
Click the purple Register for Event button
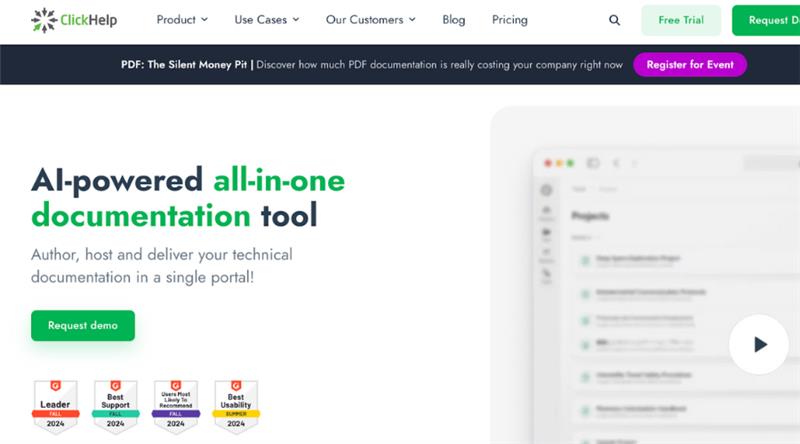690,65
